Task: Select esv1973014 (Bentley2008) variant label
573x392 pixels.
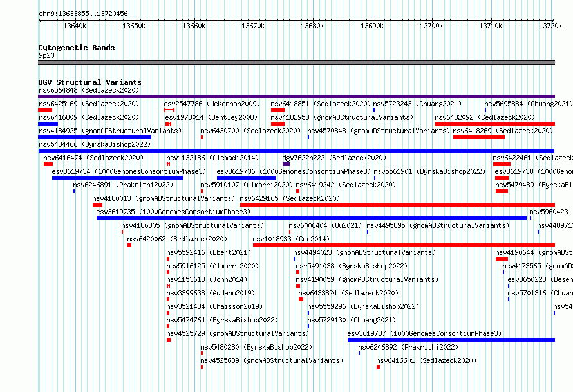Action: point(211,117)
